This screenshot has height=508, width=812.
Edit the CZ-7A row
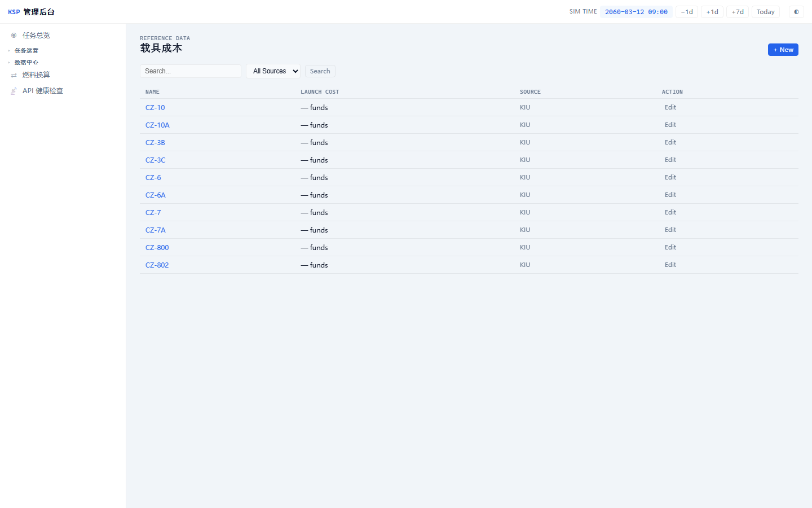pyautogui.click(x=670, y=230)
